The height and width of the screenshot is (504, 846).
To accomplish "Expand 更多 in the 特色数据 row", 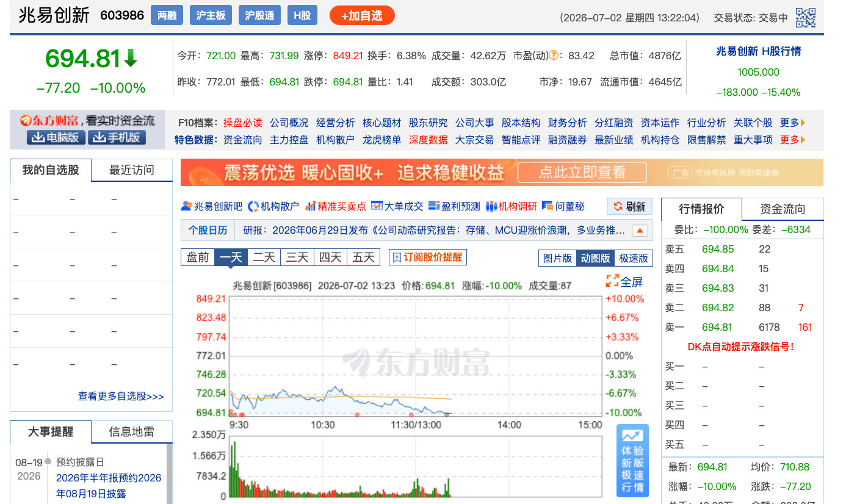I will [x=793, y=140].
